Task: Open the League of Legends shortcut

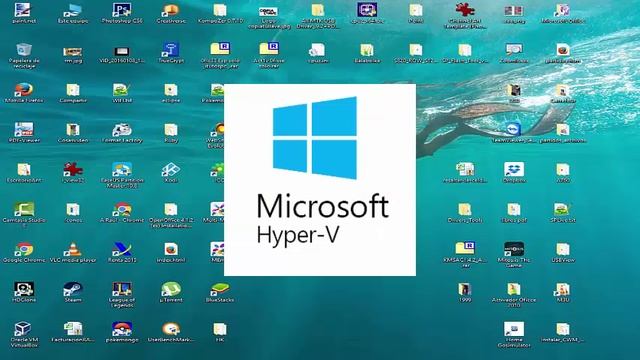Action: click(x=122, y=295)
